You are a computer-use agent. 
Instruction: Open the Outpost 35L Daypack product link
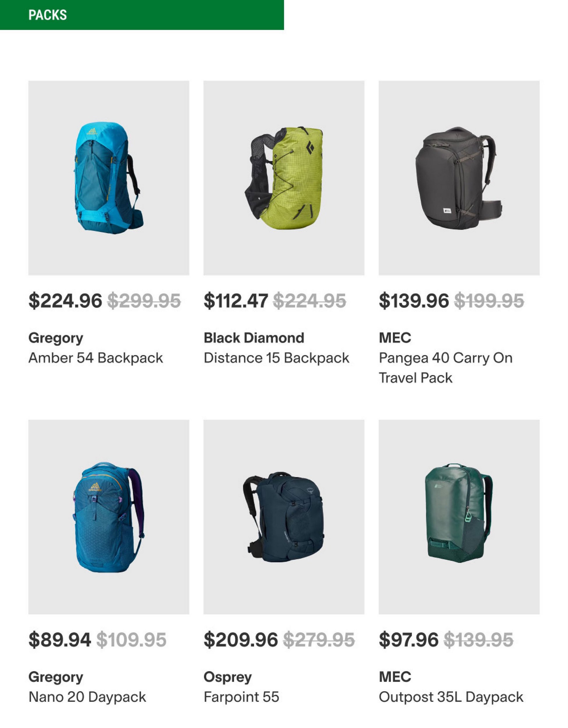(451, 697)
